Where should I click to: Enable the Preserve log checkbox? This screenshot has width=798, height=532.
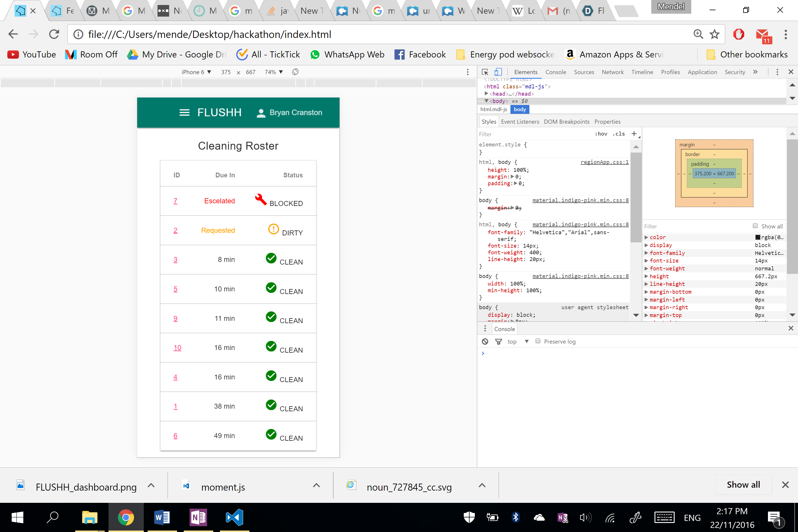pyautogui.click(x=538, y=341)
